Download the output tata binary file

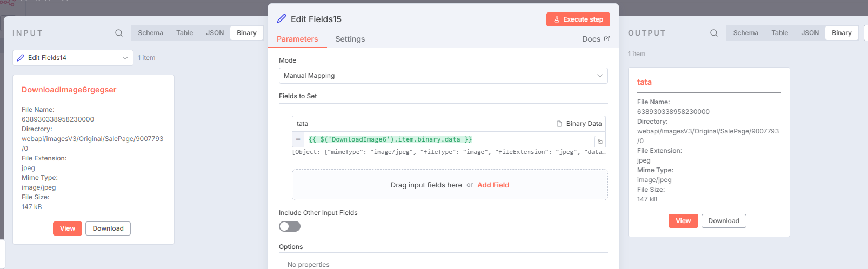point(723,221)
